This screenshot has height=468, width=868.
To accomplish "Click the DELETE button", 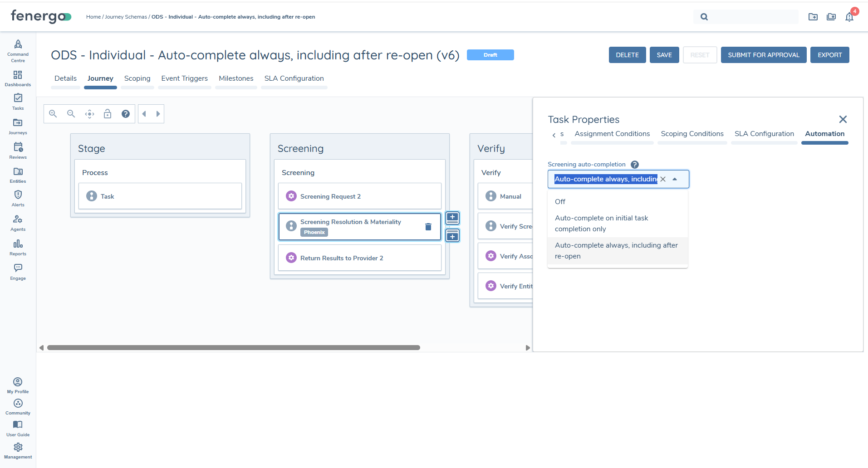I will [x=627, y=55].
